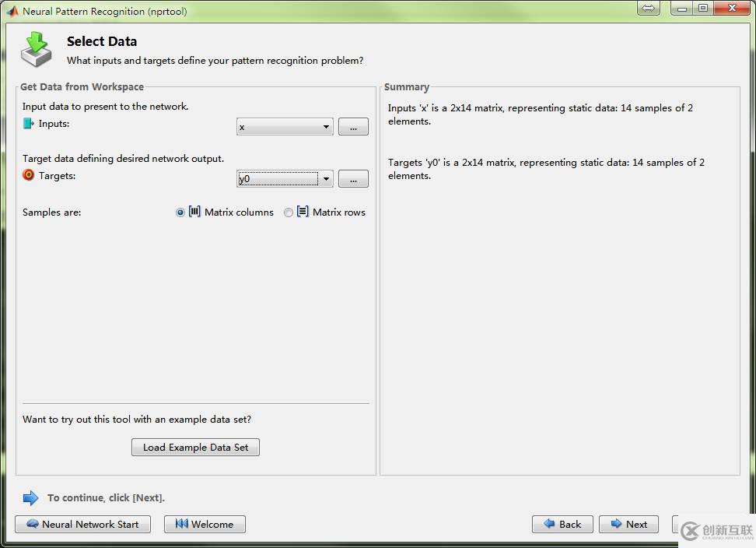This screenshot has width=756, height=548.
Task: Click the Targets field showing y0
Action: (278, 179)
